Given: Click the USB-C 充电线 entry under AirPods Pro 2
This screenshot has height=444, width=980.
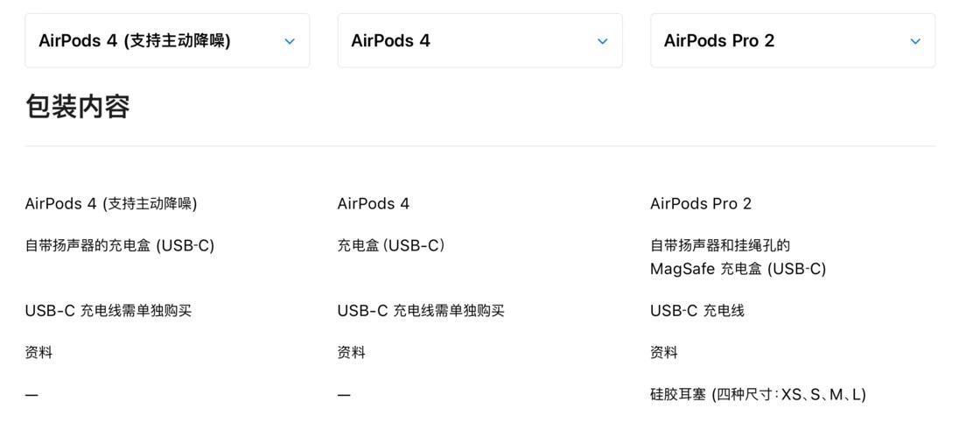Looking at the screenshot, I should click(697, 311).
